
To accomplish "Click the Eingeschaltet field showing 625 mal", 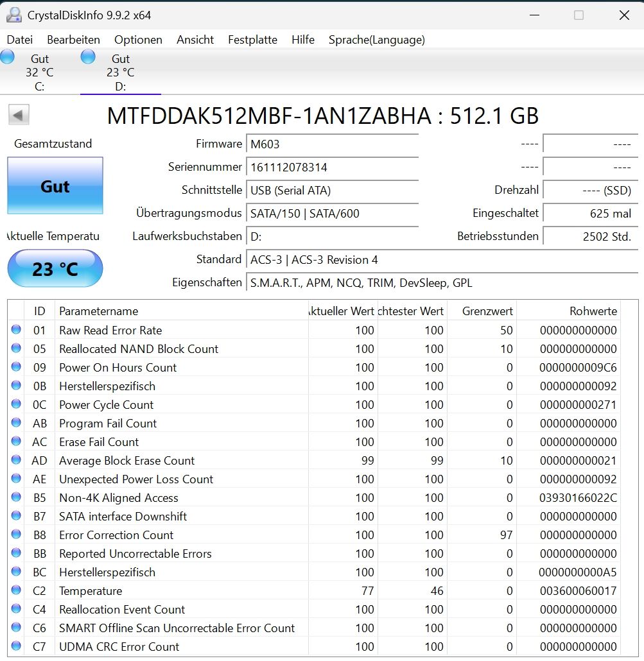I will (591, 213).
